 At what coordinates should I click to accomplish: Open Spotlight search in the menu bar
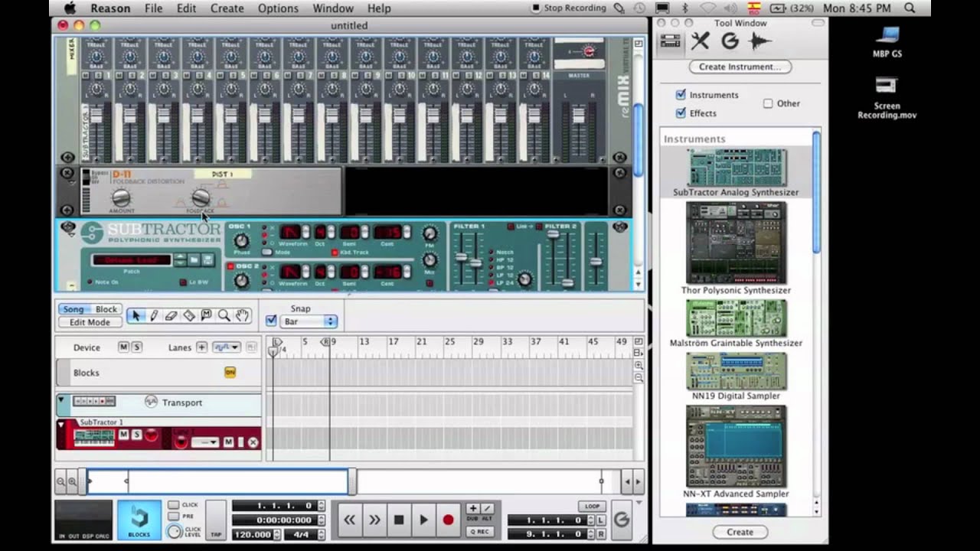coord(910,8)
